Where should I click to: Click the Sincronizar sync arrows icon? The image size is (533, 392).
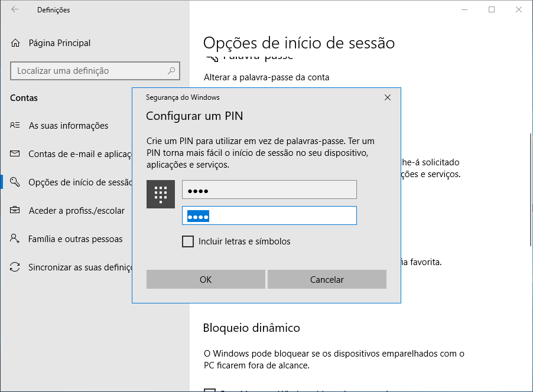pyautogui.click(x=15, y=267)
